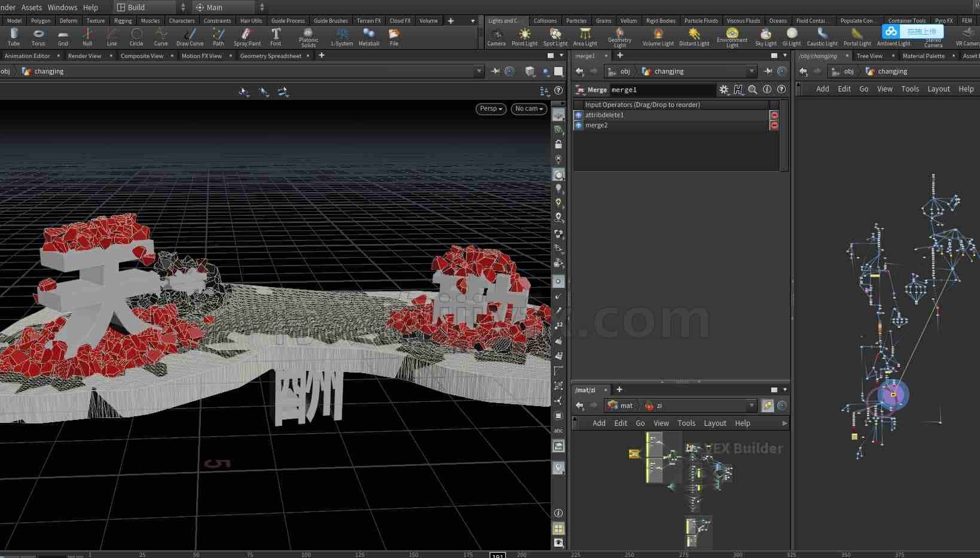Toggle the merge2 input enable flag
980x558 pixels.
(578, 125)
